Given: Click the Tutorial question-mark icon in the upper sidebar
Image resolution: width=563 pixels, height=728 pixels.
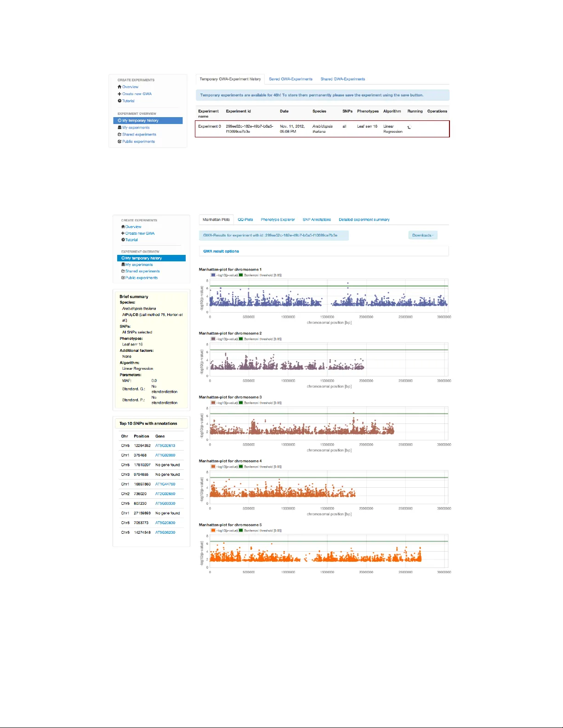Looking at the screenshot, I should [x=119, y=101].
